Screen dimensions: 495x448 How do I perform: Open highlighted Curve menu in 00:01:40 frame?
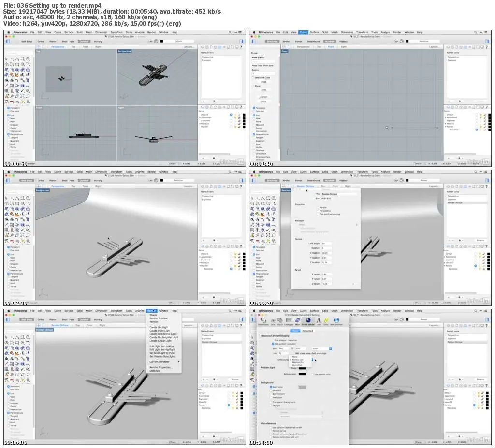(303, 32)
